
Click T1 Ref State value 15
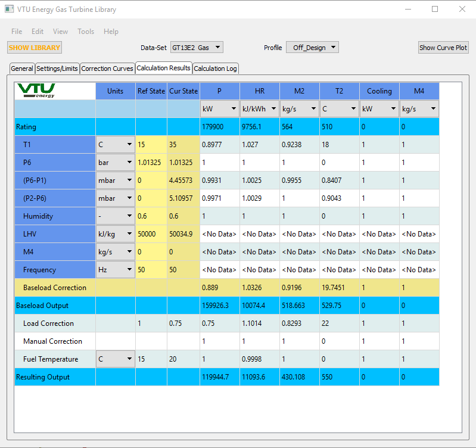pyautogui.click(x=151, y=145)
